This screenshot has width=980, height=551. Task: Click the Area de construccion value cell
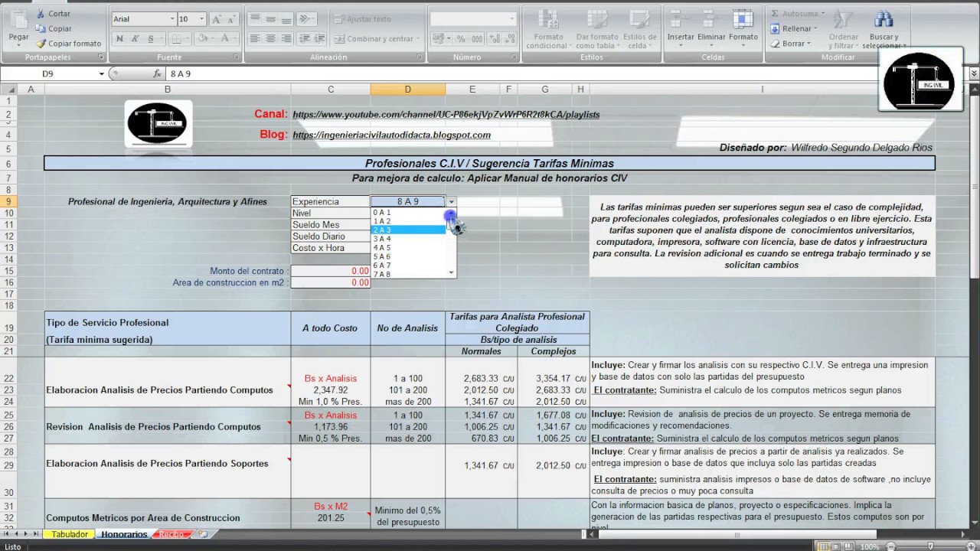point(331,282)
